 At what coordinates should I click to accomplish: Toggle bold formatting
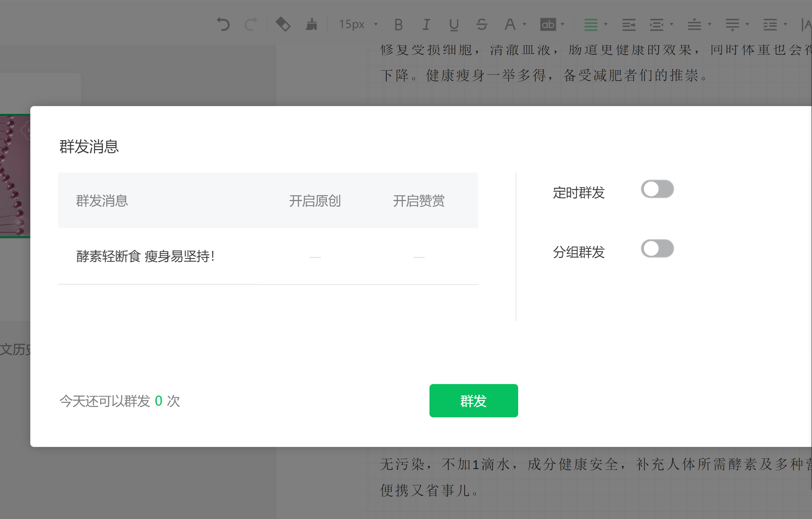398,25
